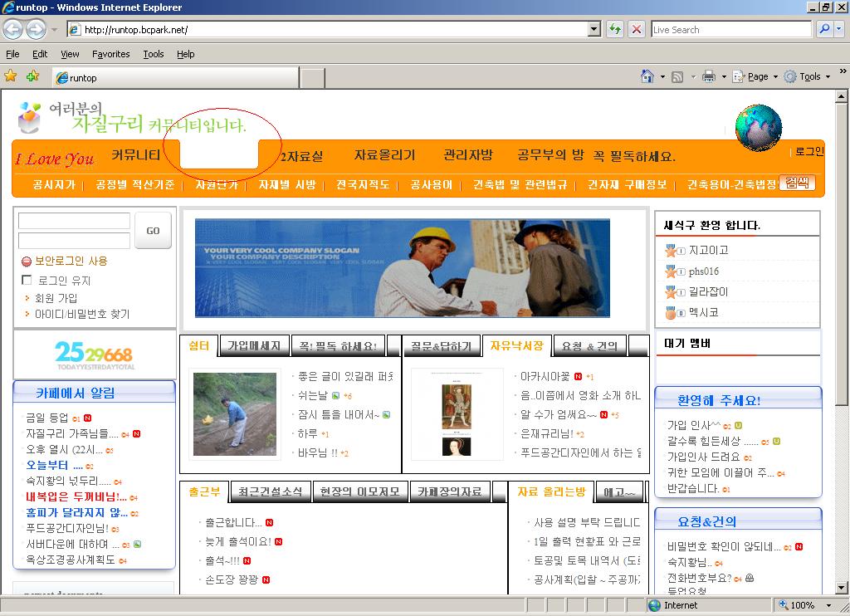Refresh the page with the green arrows icon
850x616 pixels.
click(615, 29)
